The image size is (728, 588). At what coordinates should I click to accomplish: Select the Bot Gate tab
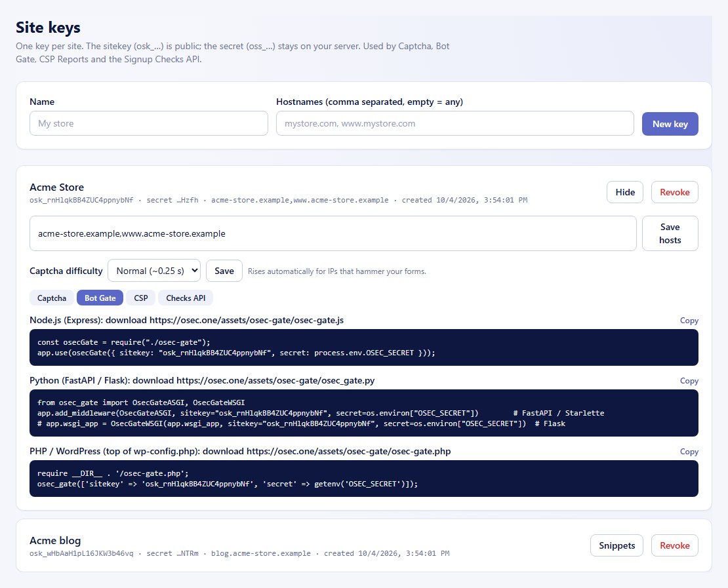(x=100, y=298)
